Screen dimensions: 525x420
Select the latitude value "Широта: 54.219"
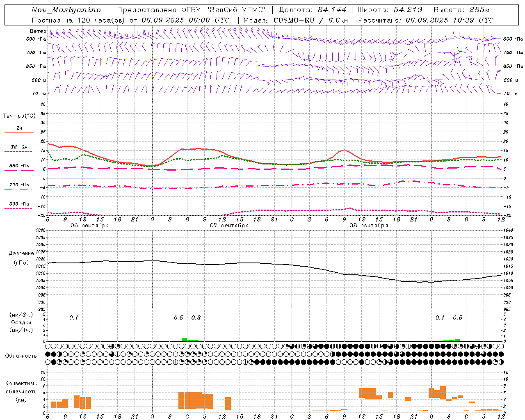point(390,10)
